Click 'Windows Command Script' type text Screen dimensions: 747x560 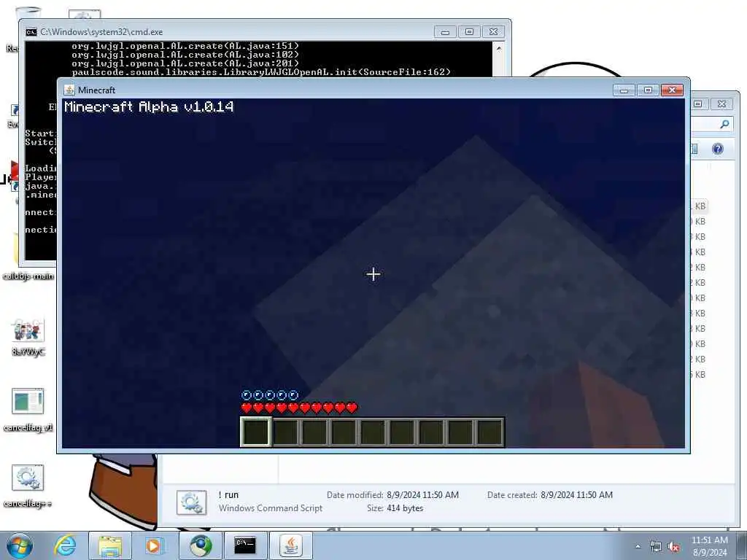click(x=271, y=508)
